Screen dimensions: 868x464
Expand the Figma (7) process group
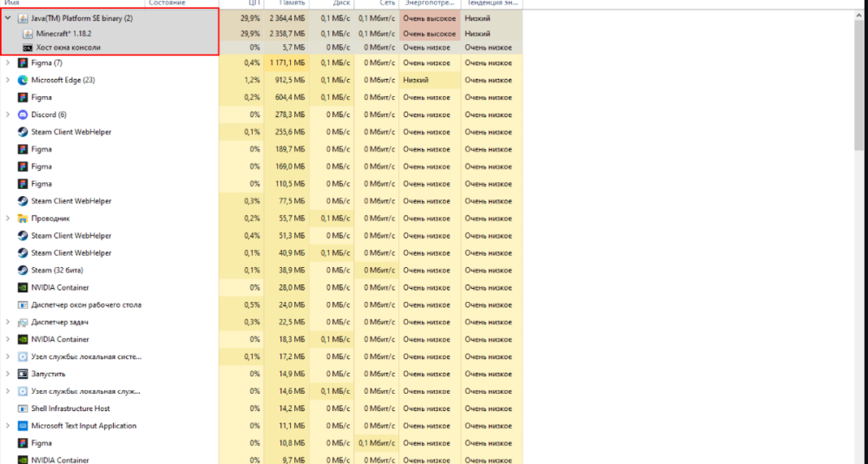tap(8, 62)
